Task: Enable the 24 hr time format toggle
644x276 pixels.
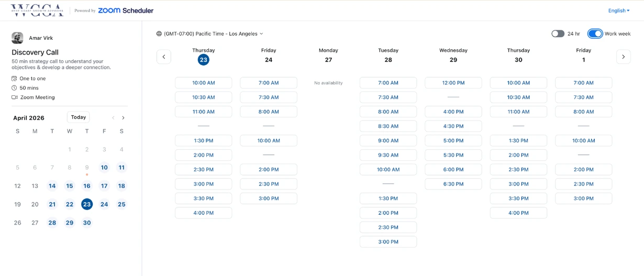Action: tap(558, 34)
